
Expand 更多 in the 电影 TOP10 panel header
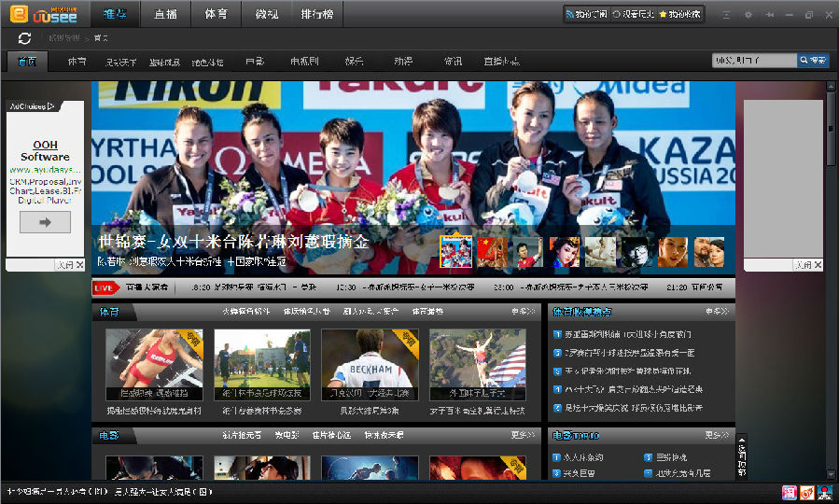click(718, 435)
